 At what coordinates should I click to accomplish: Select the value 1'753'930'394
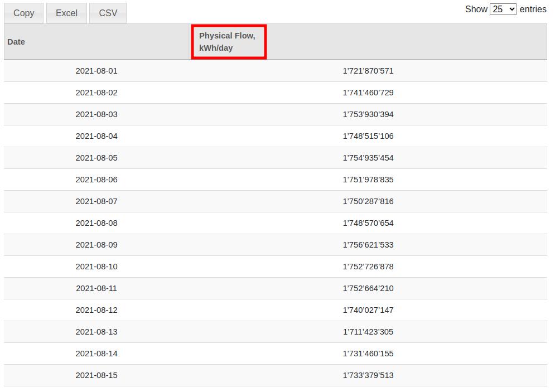368,114
